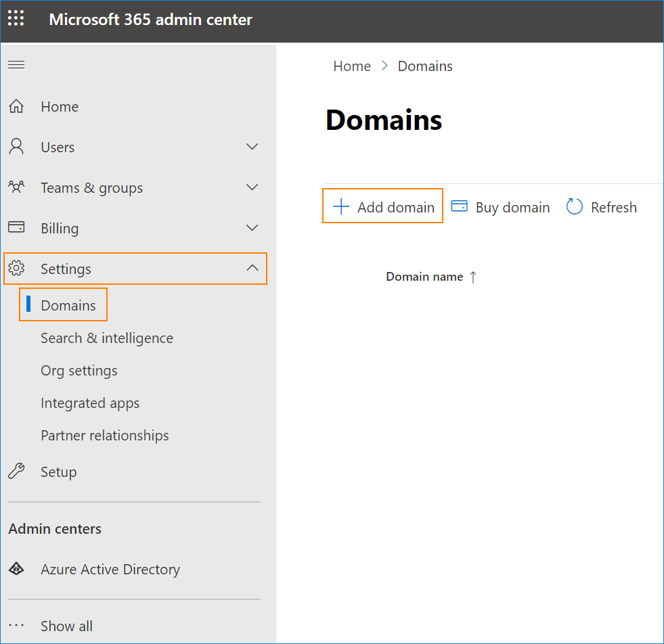
Task: Click Show all in the sidebar
Action: point(66,626)
